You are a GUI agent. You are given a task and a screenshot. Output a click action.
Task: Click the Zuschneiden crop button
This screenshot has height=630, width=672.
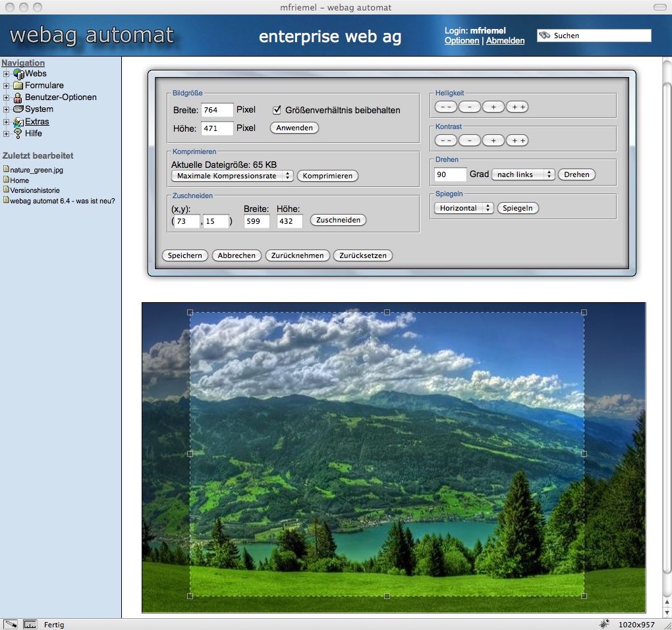coord(338,220)
